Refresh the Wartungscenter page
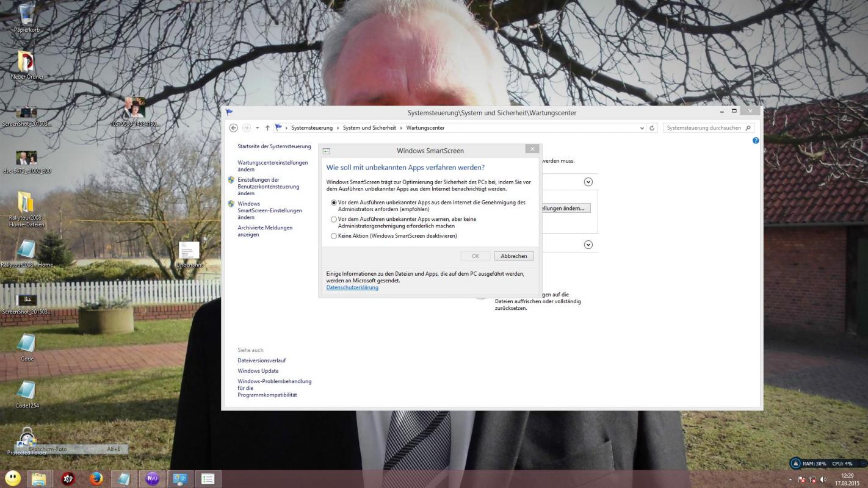868x488 pixels. click(652, 128)
